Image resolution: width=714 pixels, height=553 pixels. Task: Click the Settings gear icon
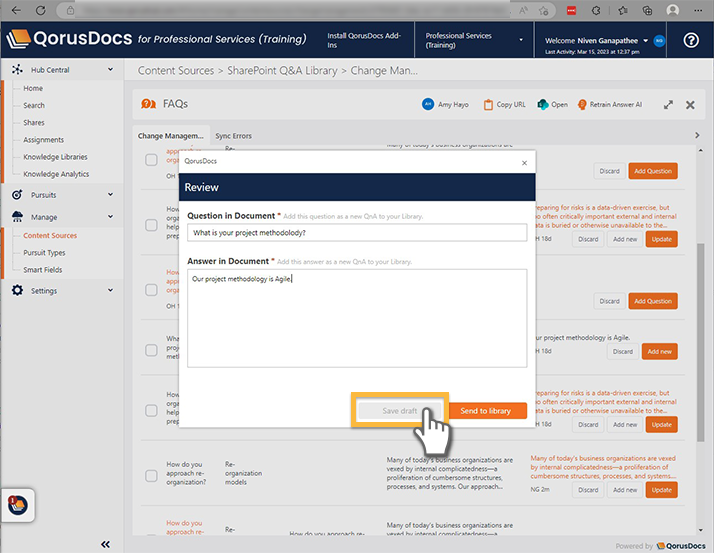pyautogui.click(x=17, y=290)
